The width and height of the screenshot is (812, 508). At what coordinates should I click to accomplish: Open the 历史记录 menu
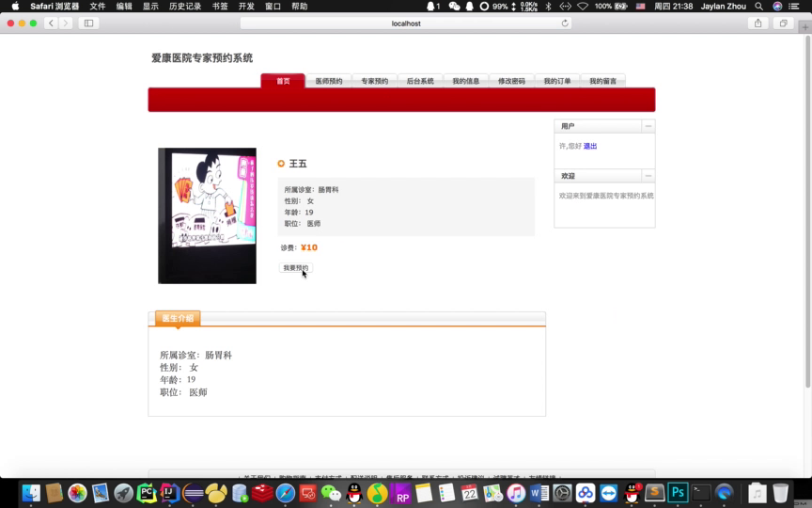[185, 7]
